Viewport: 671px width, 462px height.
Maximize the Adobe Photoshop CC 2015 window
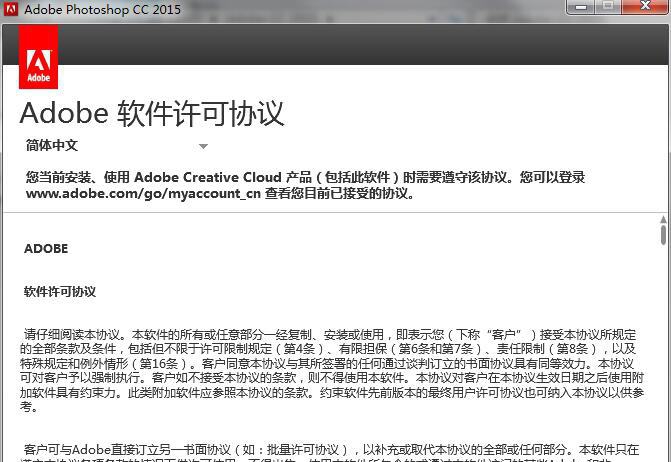608,7
